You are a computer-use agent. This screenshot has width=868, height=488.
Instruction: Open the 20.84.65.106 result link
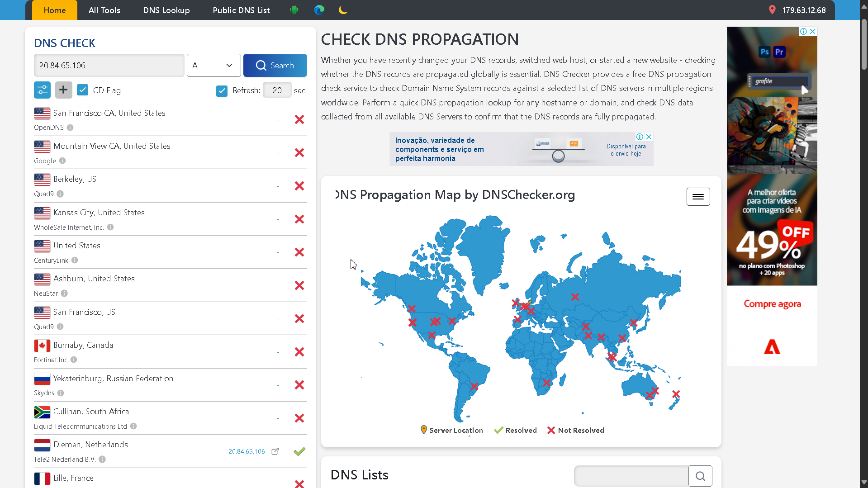247,451
